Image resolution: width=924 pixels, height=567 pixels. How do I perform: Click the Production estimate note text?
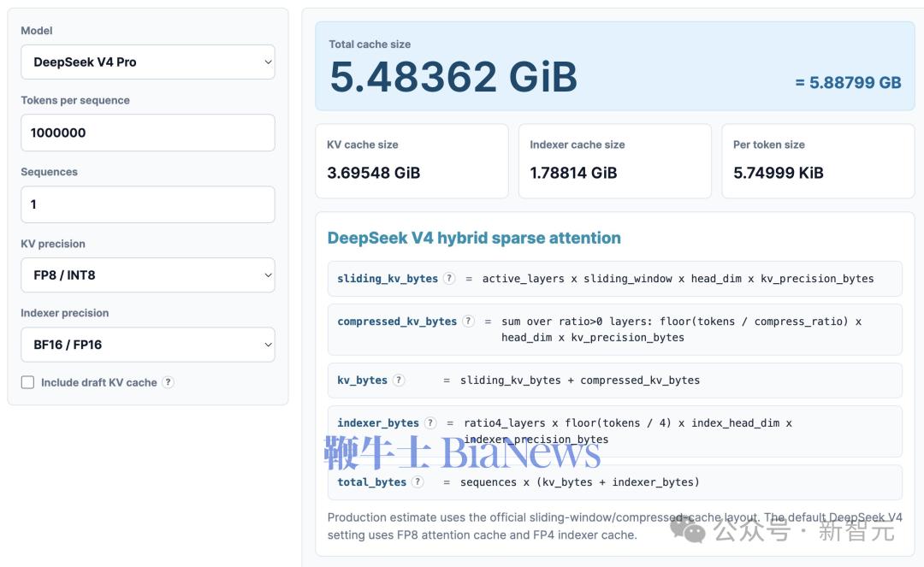[614, 526]
